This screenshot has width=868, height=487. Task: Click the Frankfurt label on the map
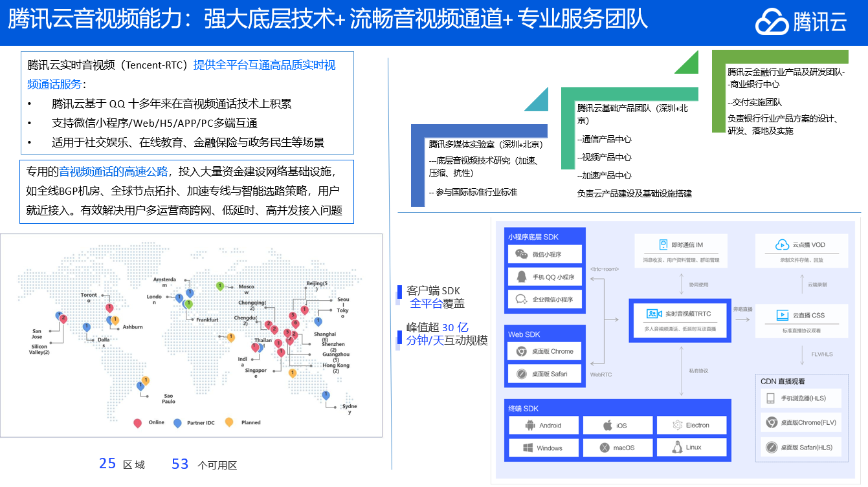pos(208,319)
